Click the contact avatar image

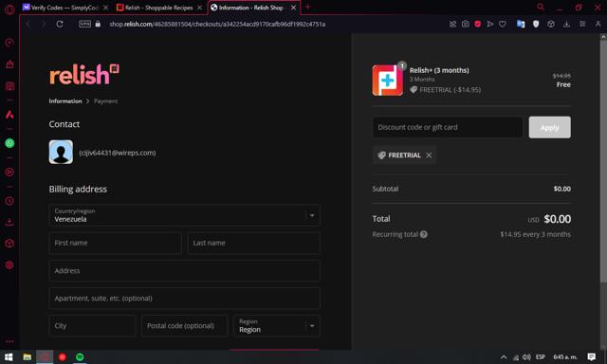(61, 152)
